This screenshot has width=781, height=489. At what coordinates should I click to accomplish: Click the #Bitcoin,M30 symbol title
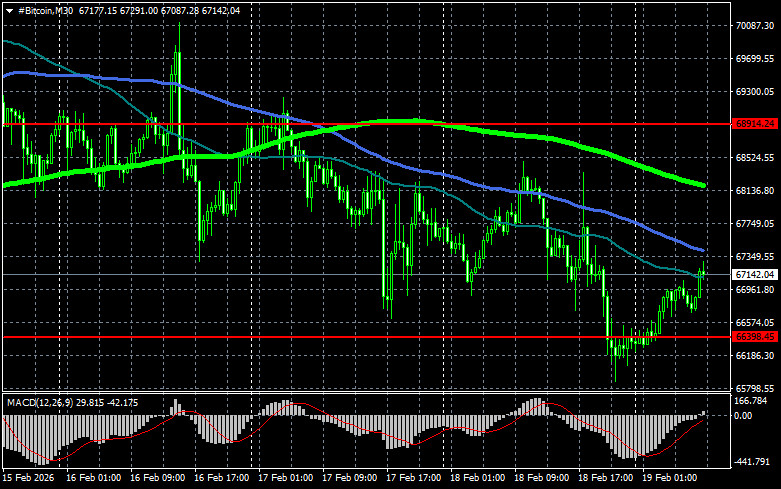[x=45, y=10]
